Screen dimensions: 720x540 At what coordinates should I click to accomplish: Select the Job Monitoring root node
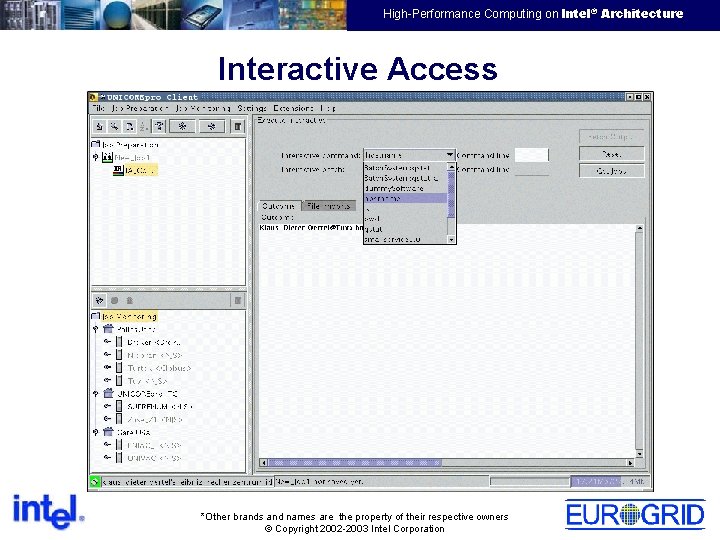[129, 316]
